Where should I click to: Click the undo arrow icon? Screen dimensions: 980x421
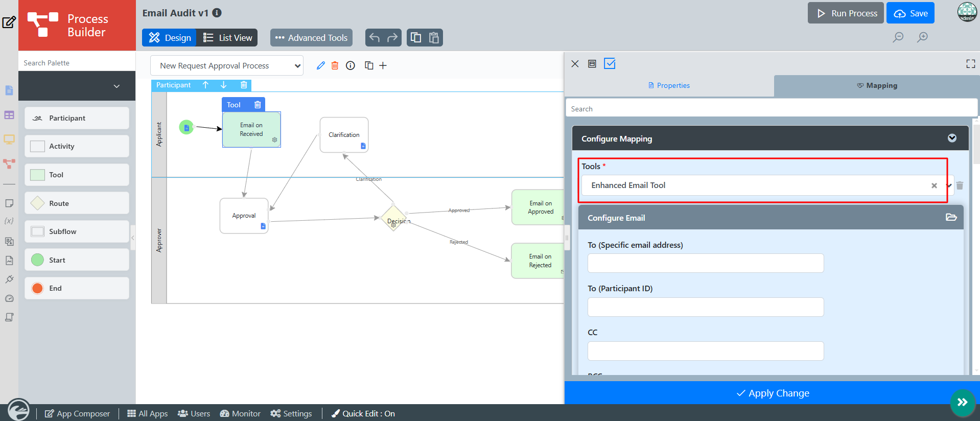click(375, 38)
